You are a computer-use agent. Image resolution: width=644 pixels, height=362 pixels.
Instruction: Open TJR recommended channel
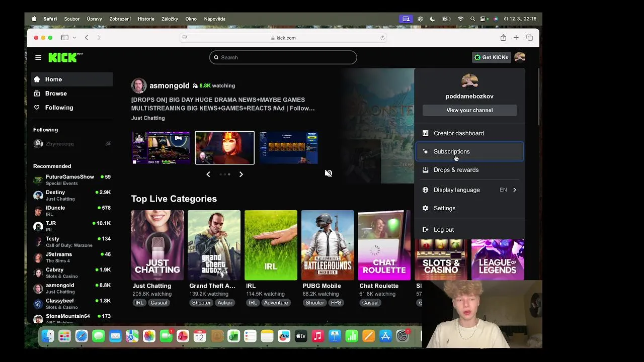72,227
